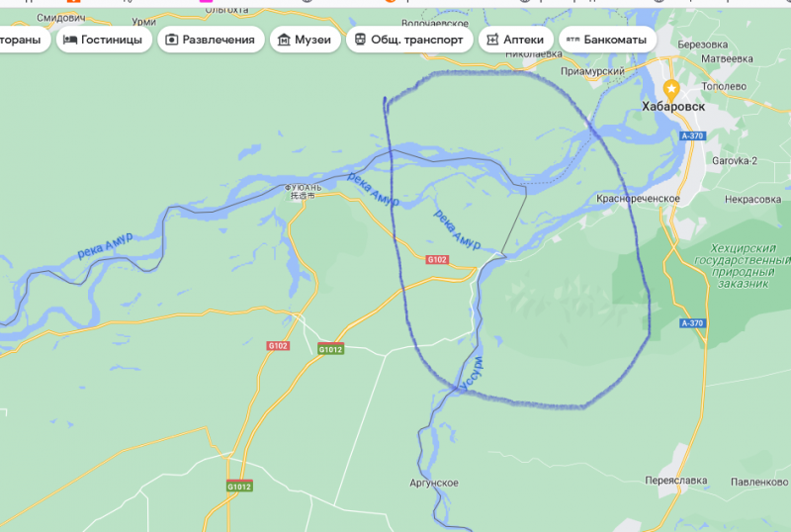Click the camera icon in Развлечения chip
This screenshot has width=791, height=532.
171,40
